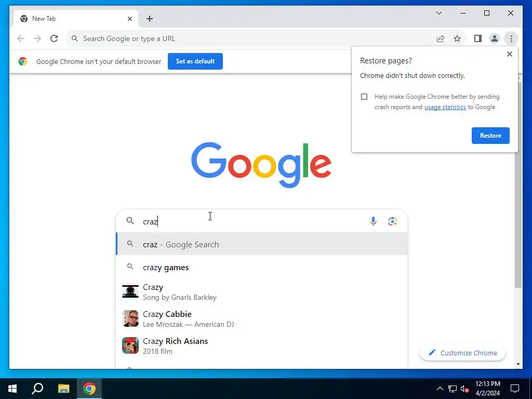
Task: Open the network status tray icon
Action: [x=453, y=389]
